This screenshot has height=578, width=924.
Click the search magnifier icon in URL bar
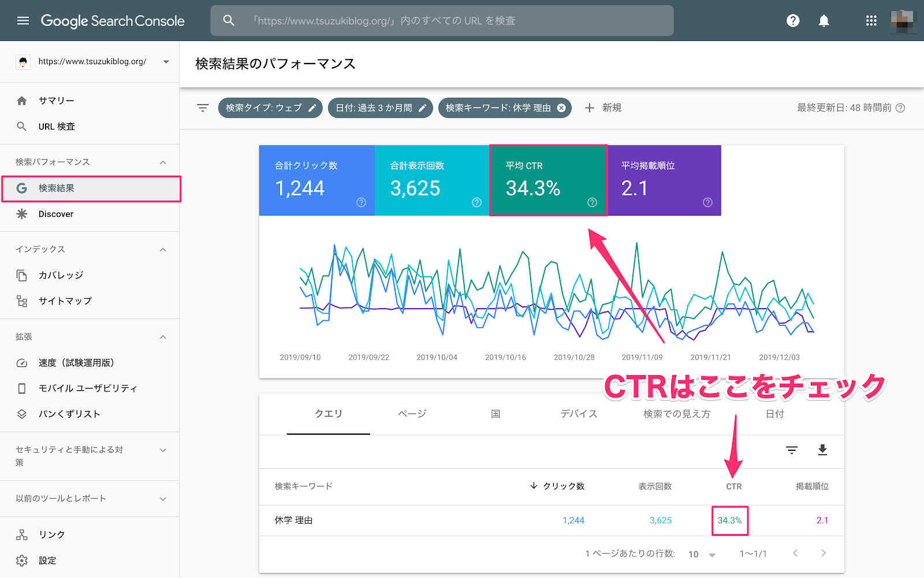click(x=229, y=21)
